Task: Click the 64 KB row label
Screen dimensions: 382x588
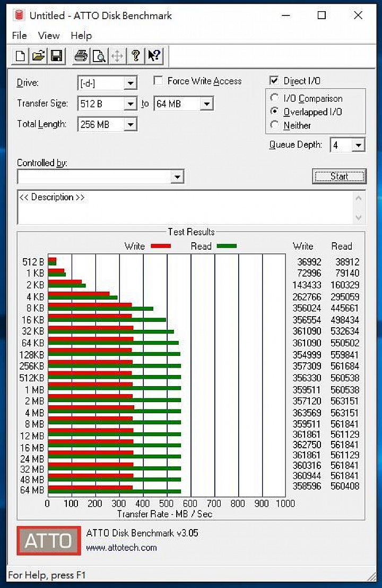Action: pyautogui.click(x=33, y=343)
